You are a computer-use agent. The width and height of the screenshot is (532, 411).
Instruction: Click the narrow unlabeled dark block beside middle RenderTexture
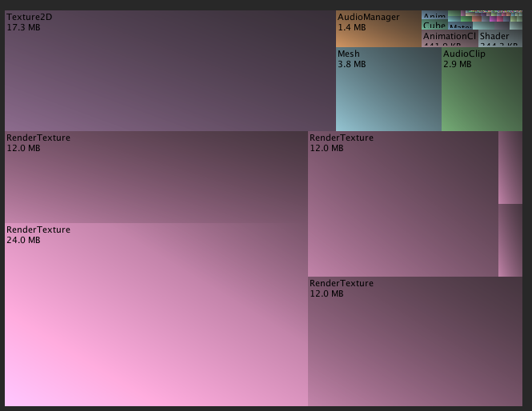coord(510,240)
